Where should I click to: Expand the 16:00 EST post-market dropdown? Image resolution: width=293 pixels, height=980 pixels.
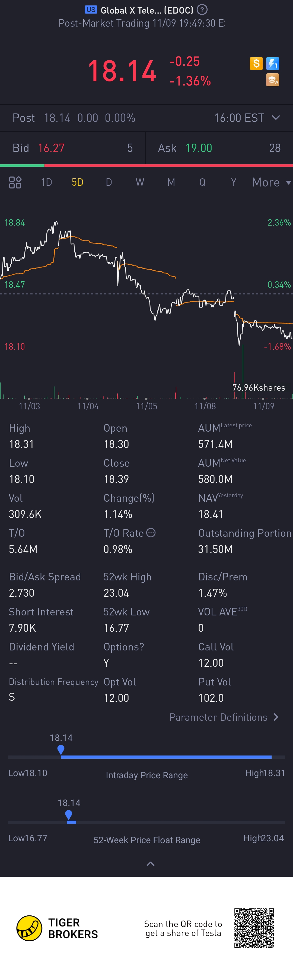pyautogui.click(x=276, y=118)
